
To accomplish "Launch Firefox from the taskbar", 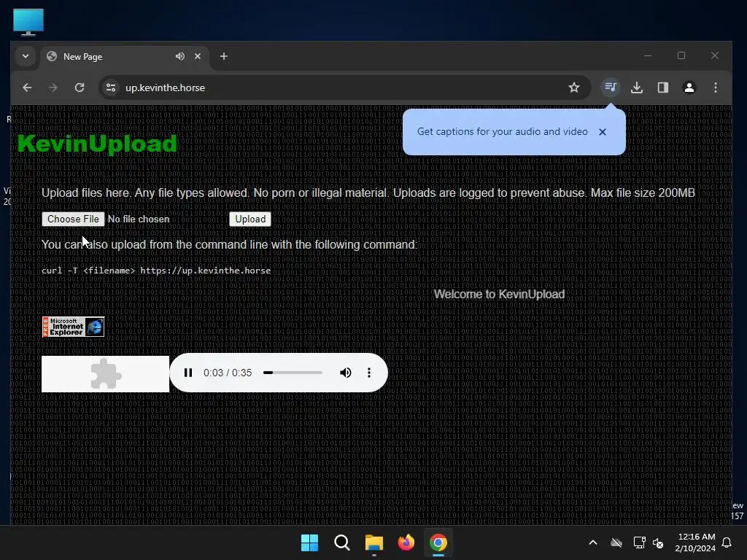I will (x=406, y=542).
